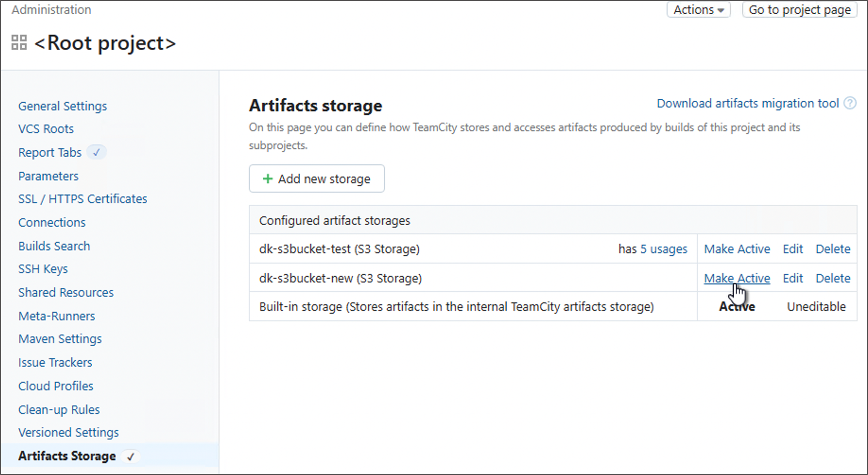Screen dimensions: 868x475
Task: Click Make Active for dk-s3bucket-test
Action: click(737, 249)
